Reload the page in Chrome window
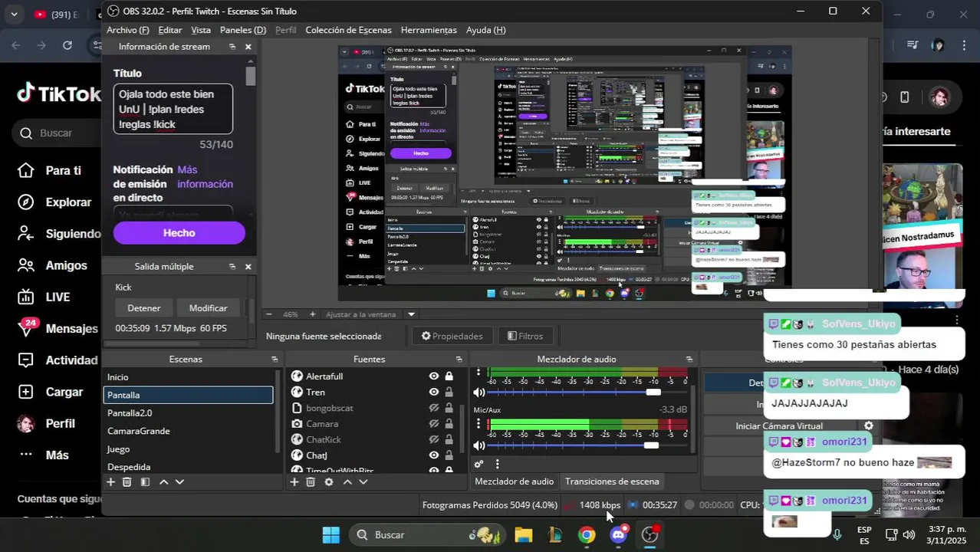The height and width of the screenshot is (552, 980). click(x=67, y=45)
